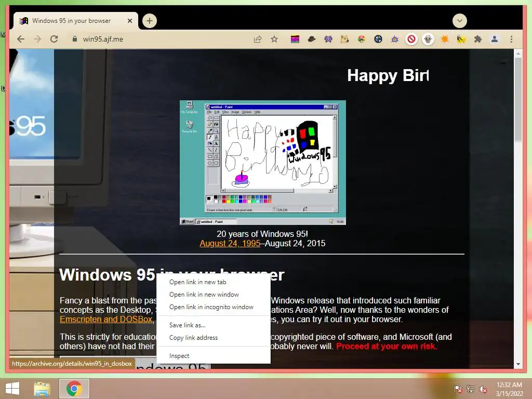Open the puzzle-piece Extensions menu
This screenshot has height=399, width=532.
point(478,39)
